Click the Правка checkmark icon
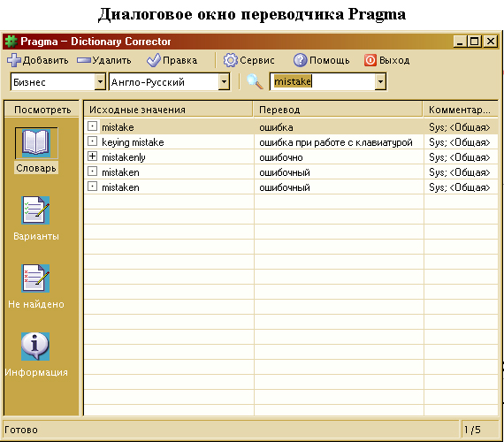Image resolution: width=504 pixels, height=442 pixels. 154,60
